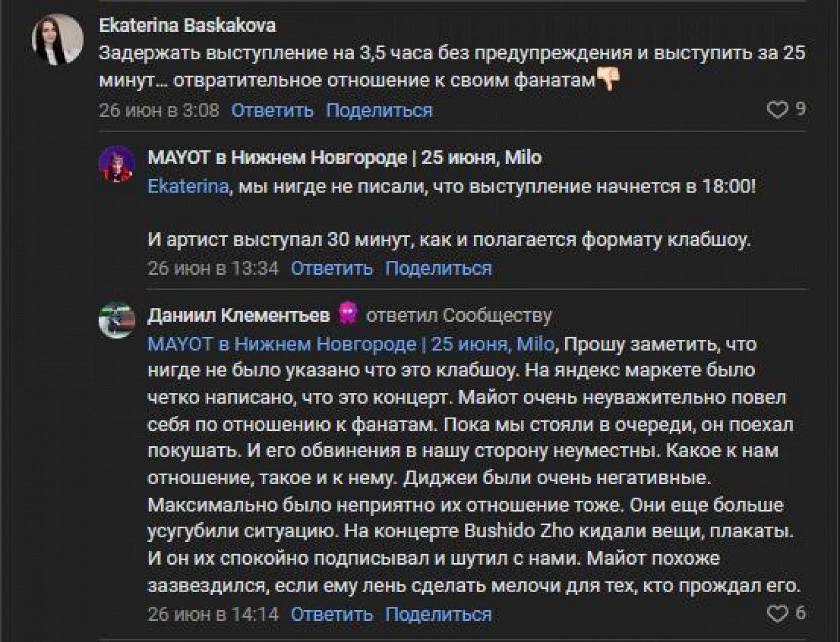Open the 26 июн в 3:08 timestamp

tap(159, 110)
